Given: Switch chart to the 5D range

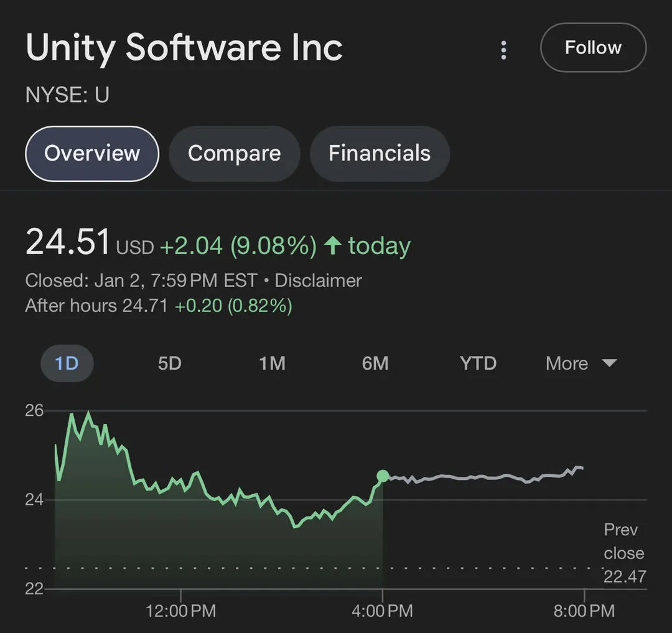Looking at the screenshot, I should (170, 363).
